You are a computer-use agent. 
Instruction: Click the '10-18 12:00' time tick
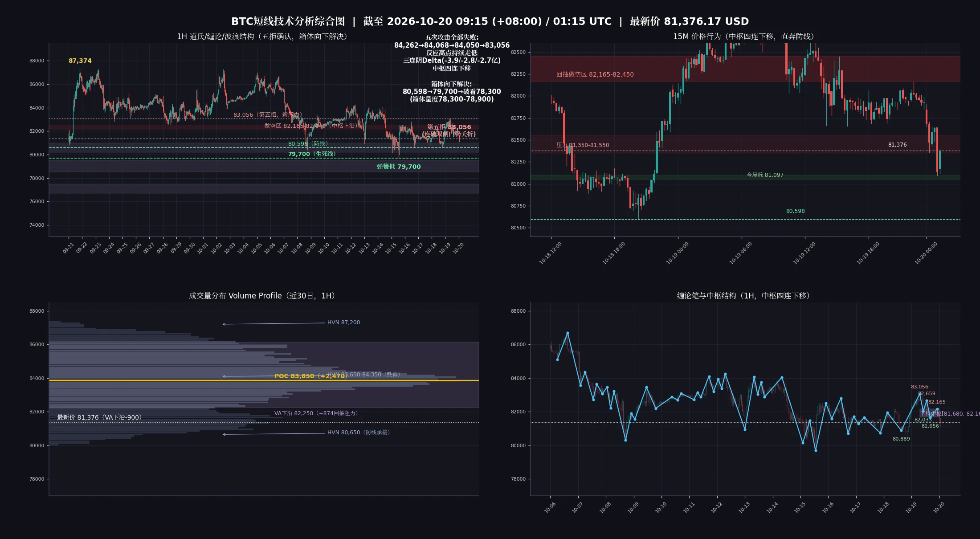tap(551, 253)
